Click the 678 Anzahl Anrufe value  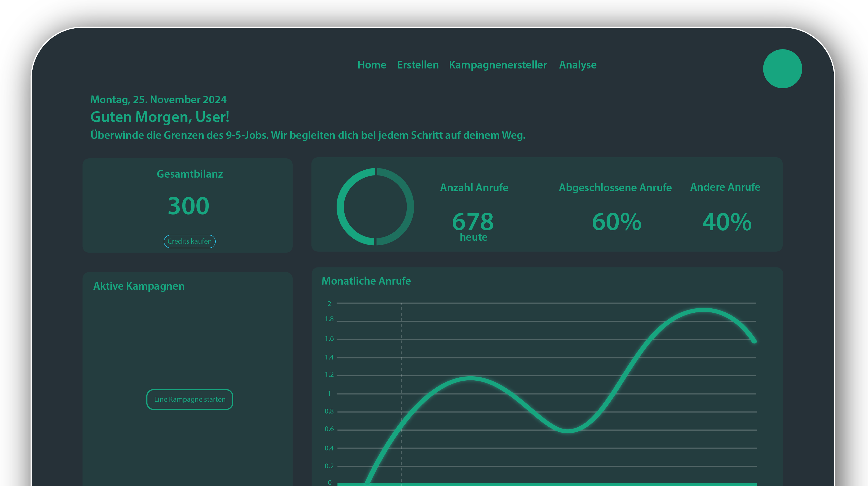point(473,221)
